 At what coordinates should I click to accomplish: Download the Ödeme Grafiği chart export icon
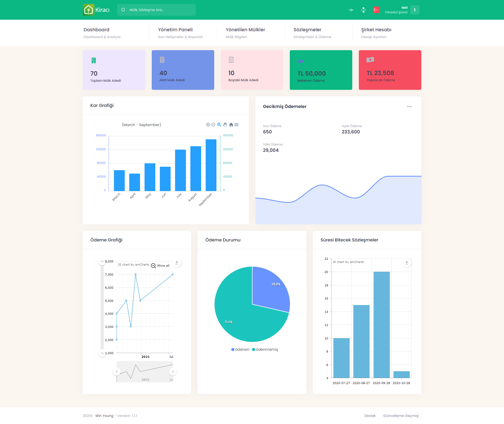[177, 263]
